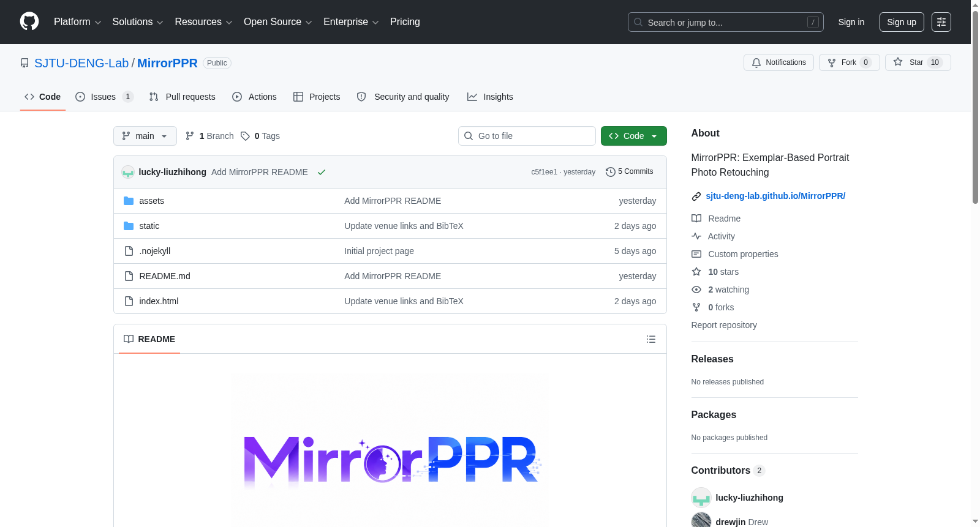Open the Actions tab
The width and height of the screenshot is (980, 527).
pos(254,97)
